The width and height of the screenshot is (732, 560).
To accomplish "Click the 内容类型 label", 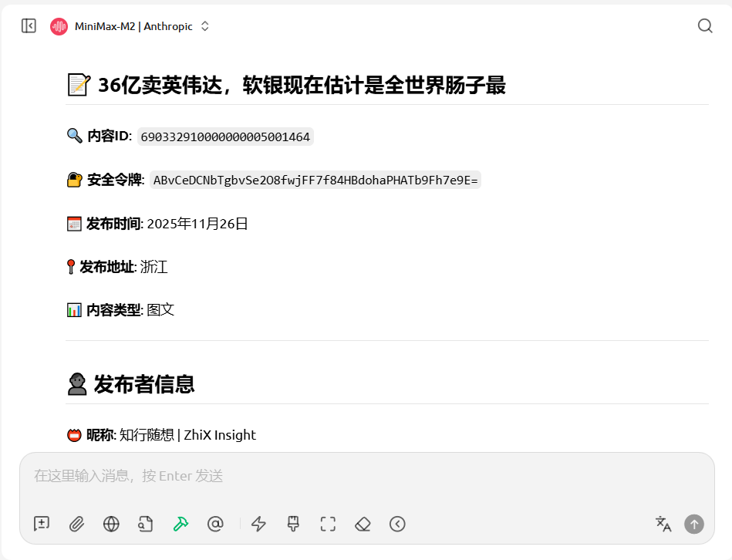I will pos(114,310).
